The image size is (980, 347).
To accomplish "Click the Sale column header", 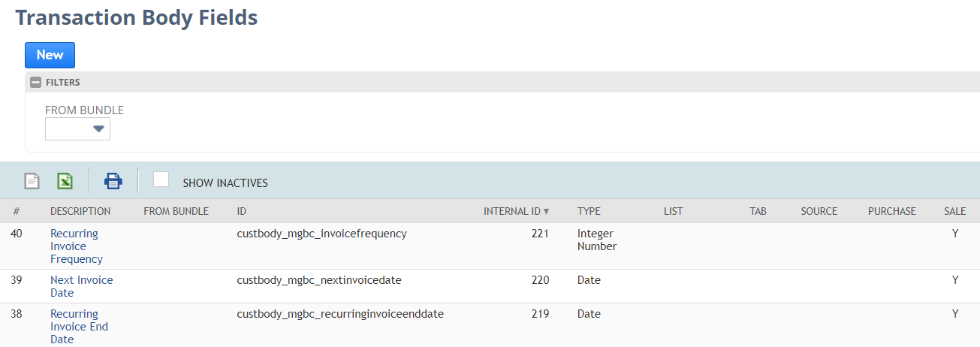I will coord(955,211).
